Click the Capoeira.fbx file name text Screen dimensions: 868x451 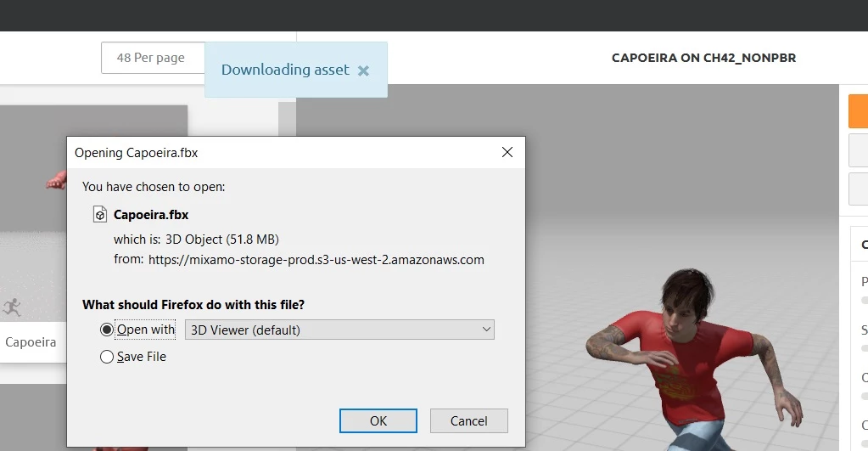(151, 215)
